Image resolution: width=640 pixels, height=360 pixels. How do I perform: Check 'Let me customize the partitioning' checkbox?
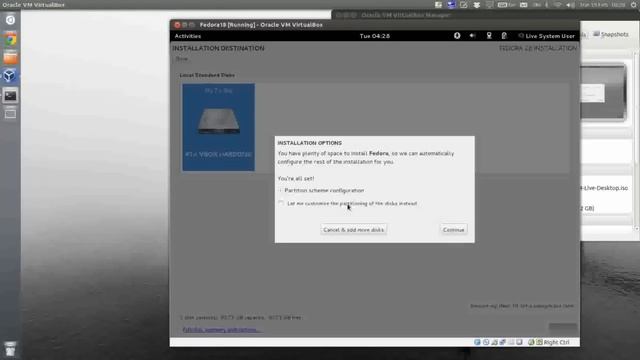(x=281, y=203)
